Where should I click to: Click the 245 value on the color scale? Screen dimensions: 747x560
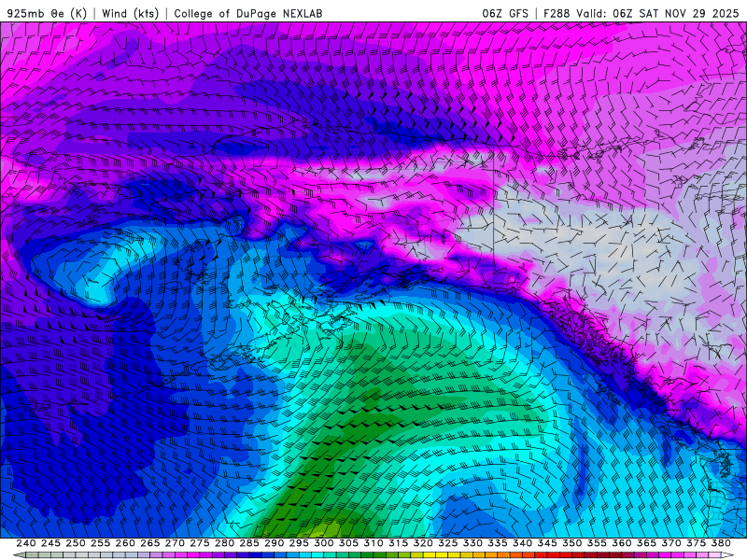coord(50,543)
